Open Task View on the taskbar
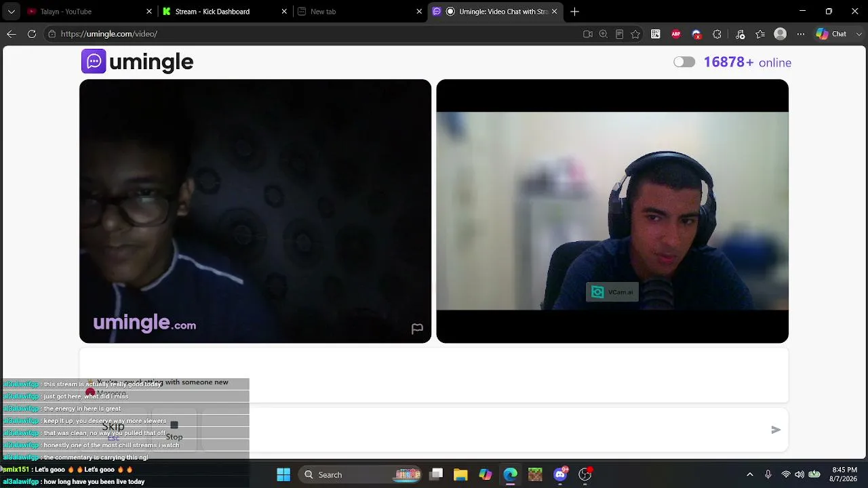Screen dimensions: 868x488 pos(436,474)
